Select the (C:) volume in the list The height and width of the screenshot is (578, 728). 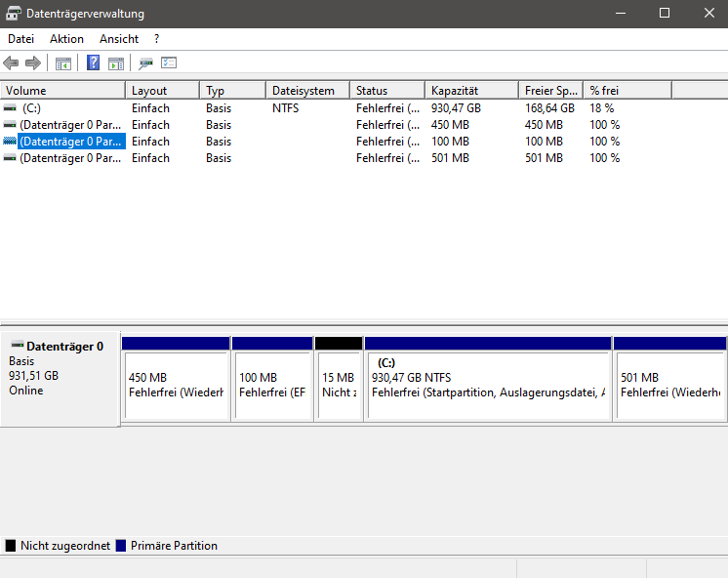point(31,108)
